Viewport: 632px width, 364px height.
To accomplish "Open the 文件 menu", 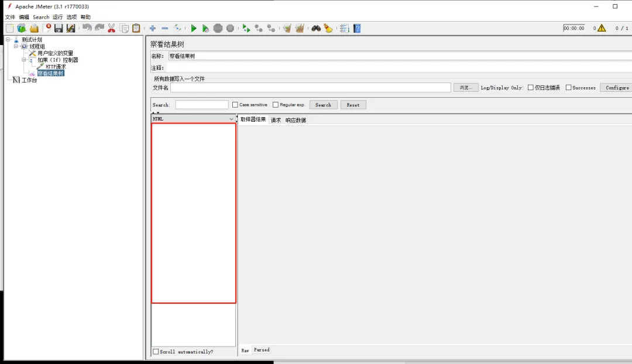I will pos(10,17).
